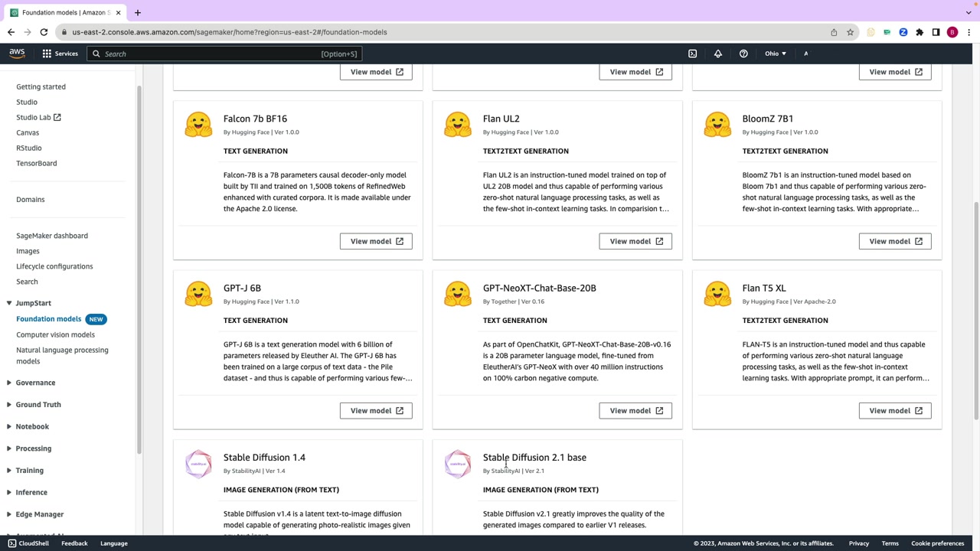Screen dimensions: 980x551
Task: Open the browser profile avatar B
Action: pos(952,32)
